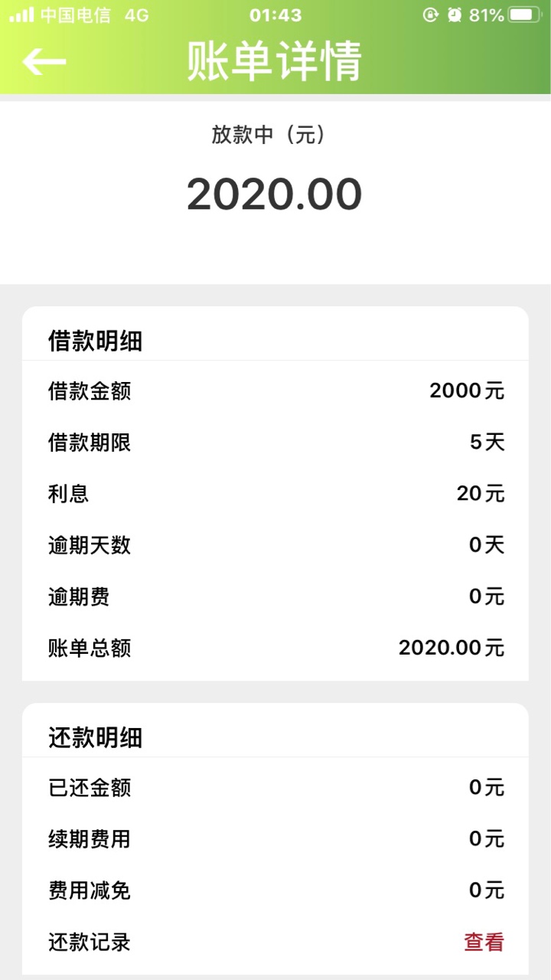Tap the 费用减免 row

(275, 890)
